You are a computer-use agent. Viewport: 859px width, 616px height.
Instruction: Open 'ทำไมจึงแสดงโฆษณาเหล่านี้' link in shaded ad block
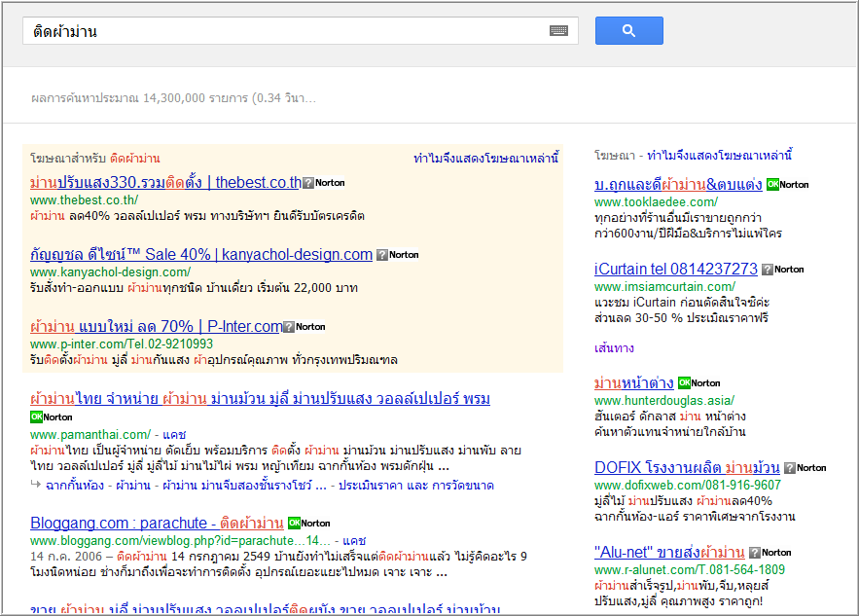486,159
